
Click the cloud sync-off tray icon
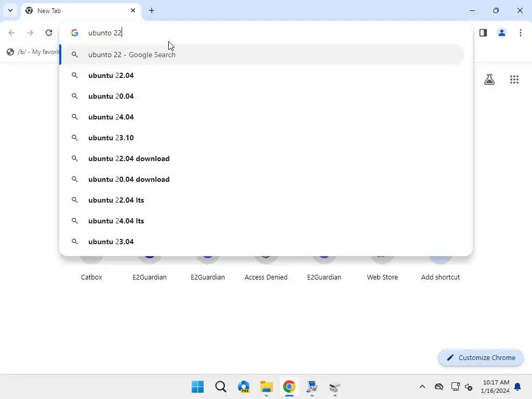pos(439,387)
